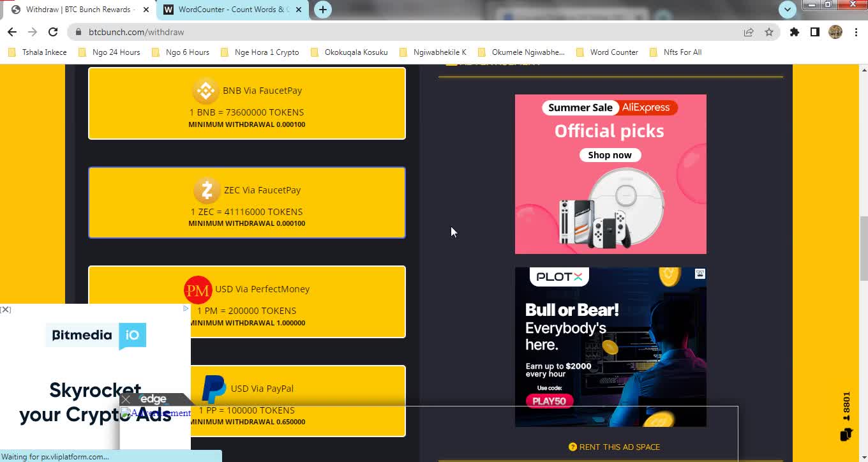Click the PerfectMoney PM logo icon
The height and width of the screenshot is (462, 868).
pos(198,290)
